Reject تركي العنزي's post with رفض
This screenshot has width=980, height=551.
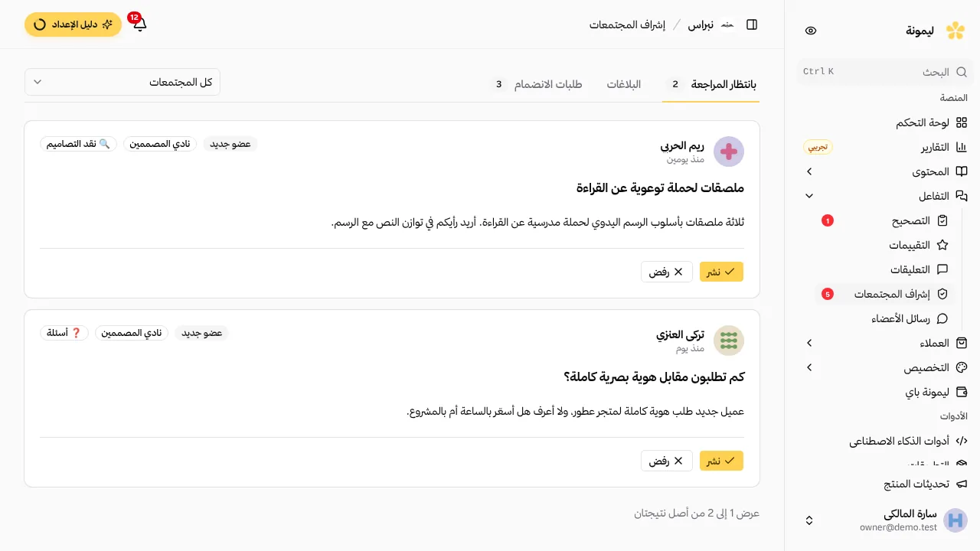[667, 461]
